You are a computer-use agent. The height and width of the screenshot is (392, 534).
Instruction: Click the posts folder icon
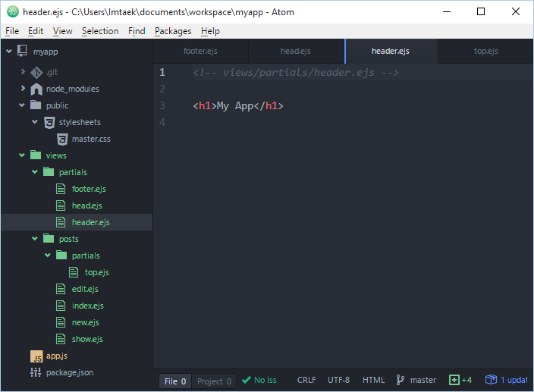click(49, 238)
